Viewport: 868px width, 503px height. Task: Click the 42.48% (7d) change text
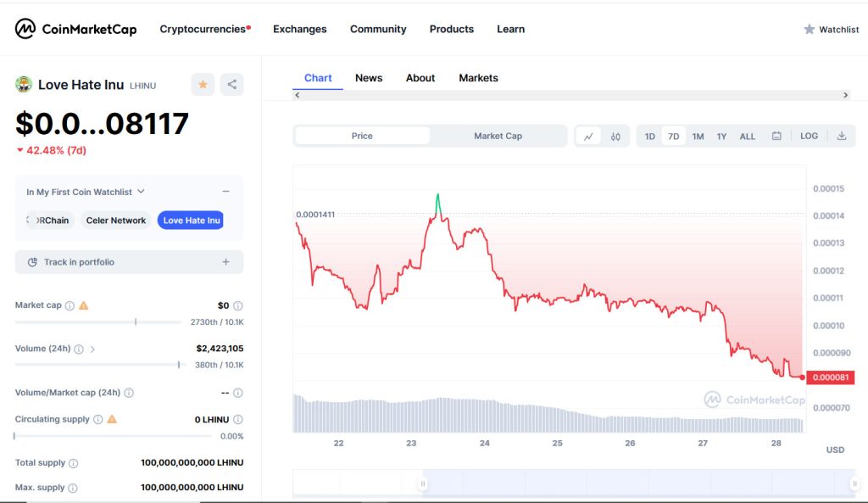tap(52, 150)
